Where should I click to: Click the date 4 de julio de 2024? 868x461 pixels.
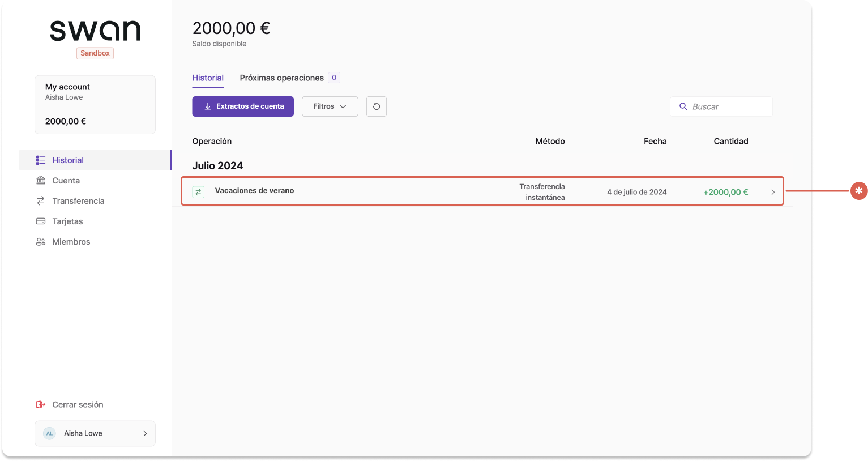637,192
